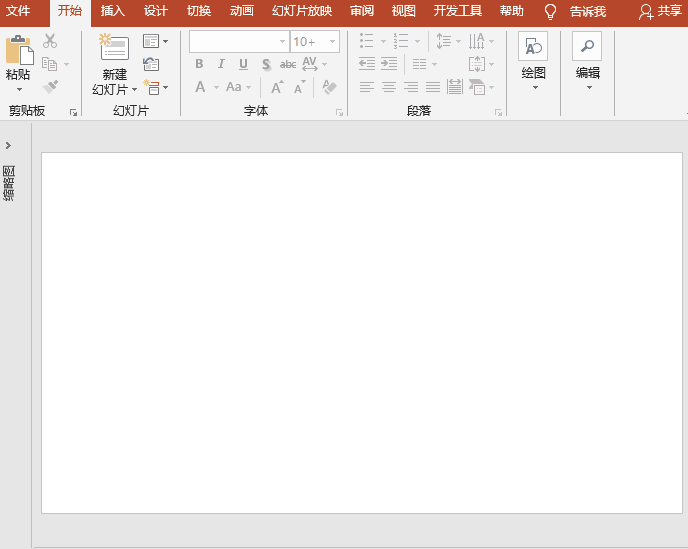688x549 pixels.
Task: Decrease font size with small A
Action: [x=300, y=87]
